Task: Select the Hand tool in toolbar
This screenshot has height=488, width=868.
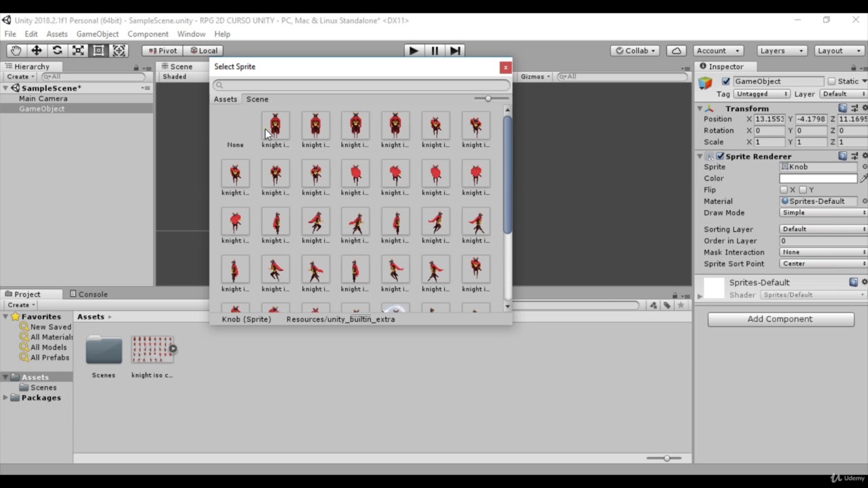Action: pos(16,51)
